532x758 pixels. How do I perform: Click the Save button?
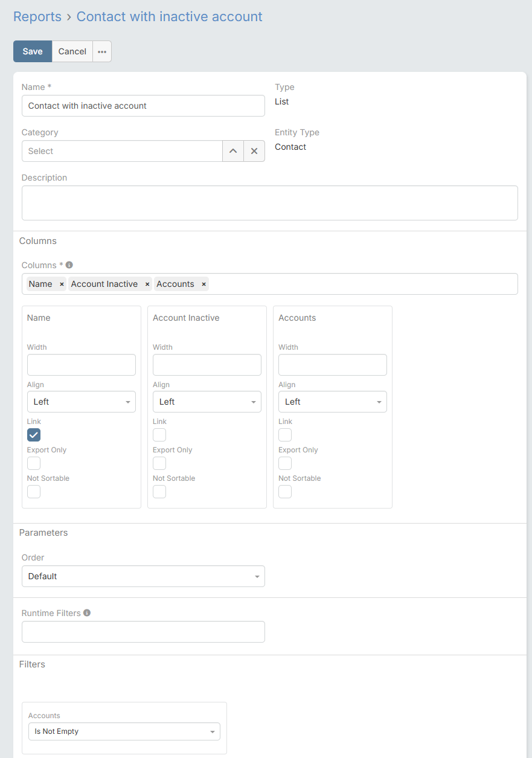click(33, 52)
